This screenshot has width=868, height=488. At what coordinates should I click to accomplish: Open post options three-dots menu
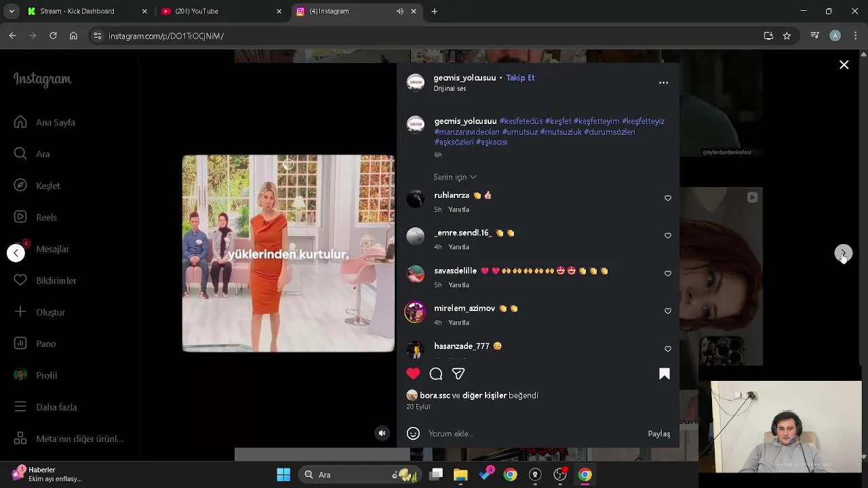point(663,83)
